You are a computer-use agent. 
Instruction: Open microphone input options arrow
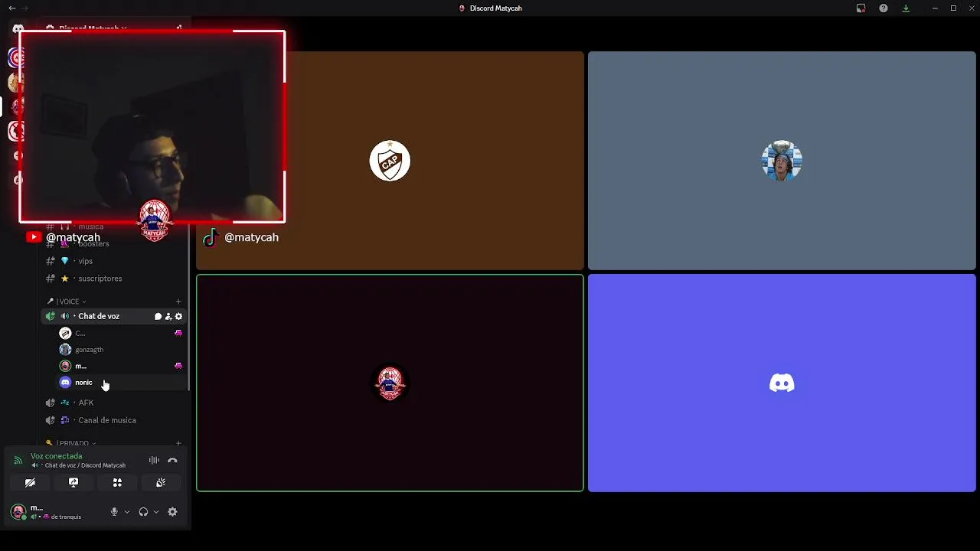(x=126, y=512)
